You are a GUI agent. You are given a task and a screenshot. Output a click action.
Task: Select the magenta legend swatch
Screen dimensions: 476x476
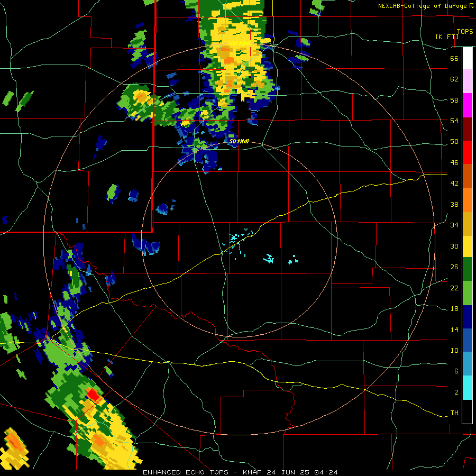click(x=467, y=105)
